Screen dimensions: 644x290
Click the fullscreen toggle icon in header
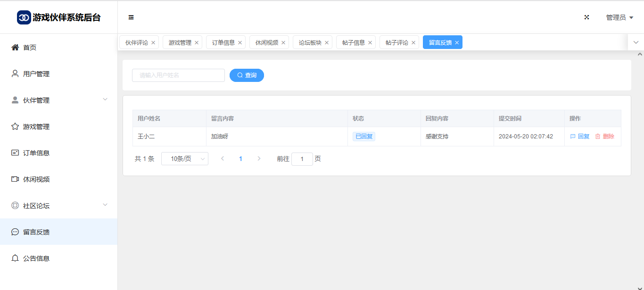click(x=587, y=17)
